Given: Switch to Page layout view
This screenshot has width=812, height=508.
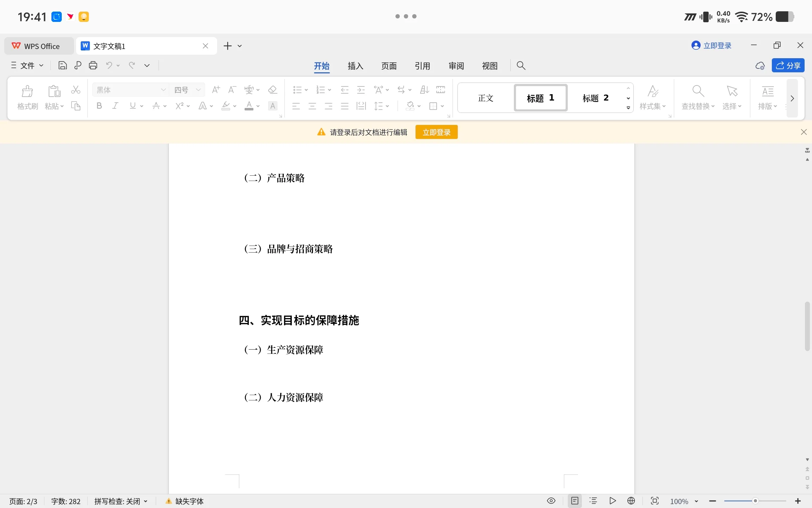Looking at the screenshot, I should 575,501.
